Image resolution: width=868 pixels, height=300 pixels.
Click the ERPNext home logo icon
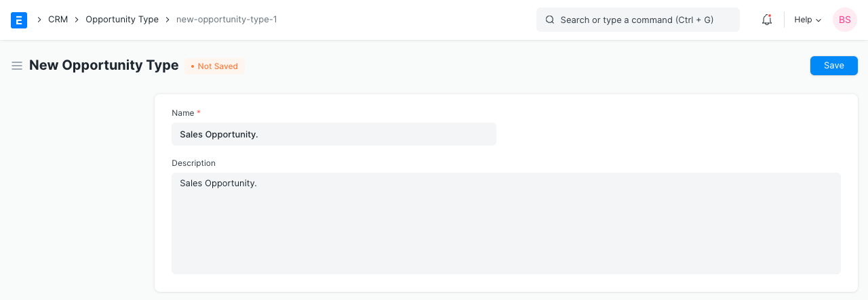coord(19,20)
